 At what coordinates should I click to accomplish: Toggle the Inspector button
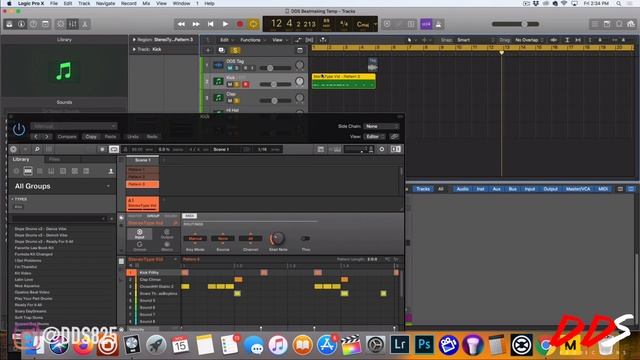21,24
